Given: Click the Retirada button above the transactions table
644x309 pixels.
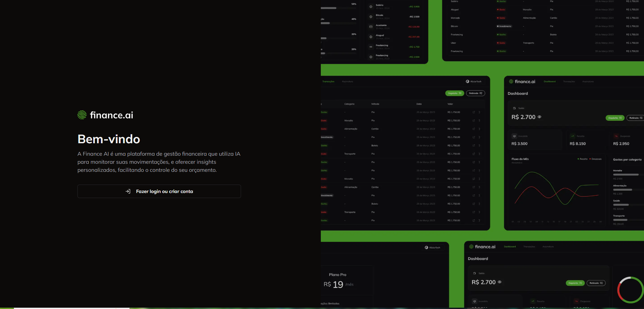Looking at the screenshot, I should click(x=475, y=93).
